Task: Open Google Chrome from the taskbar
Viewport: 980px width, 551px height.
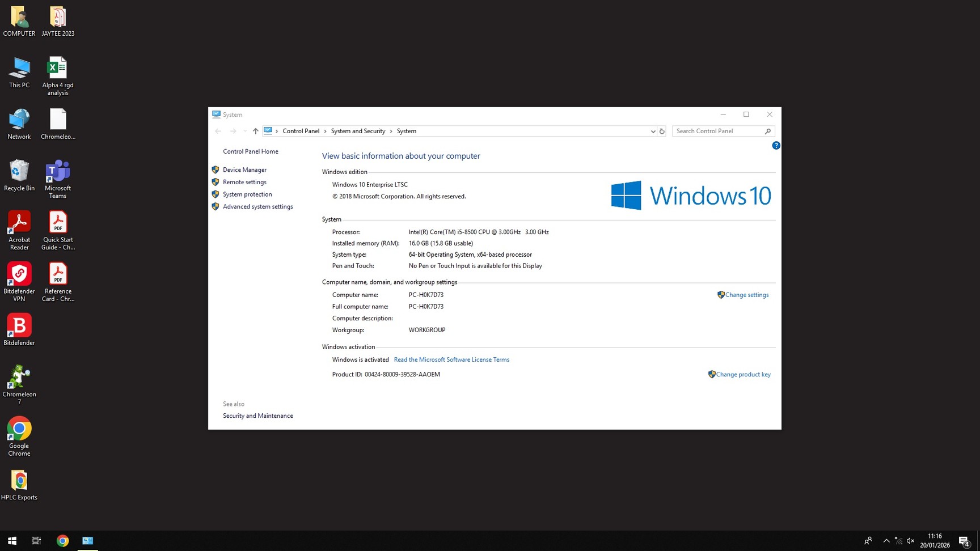Action: pyautogui.click(x=62, y=541)
